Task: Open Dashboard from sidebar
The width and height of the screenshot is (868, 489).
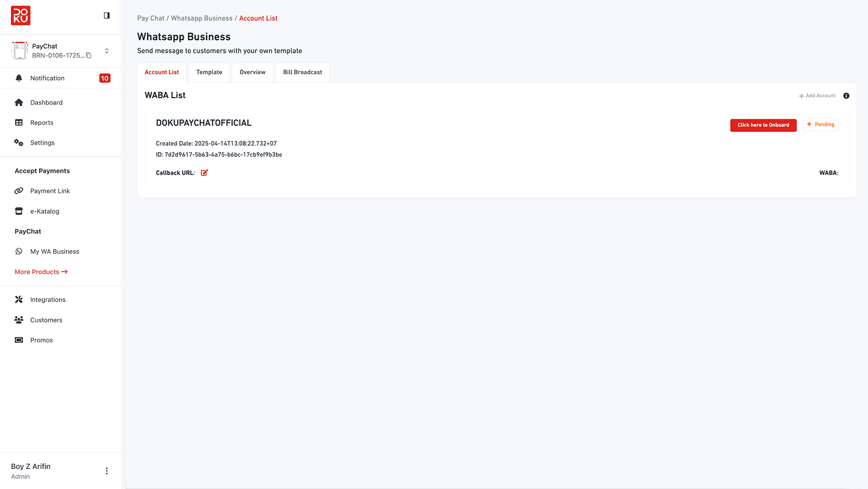Action: 46,103
